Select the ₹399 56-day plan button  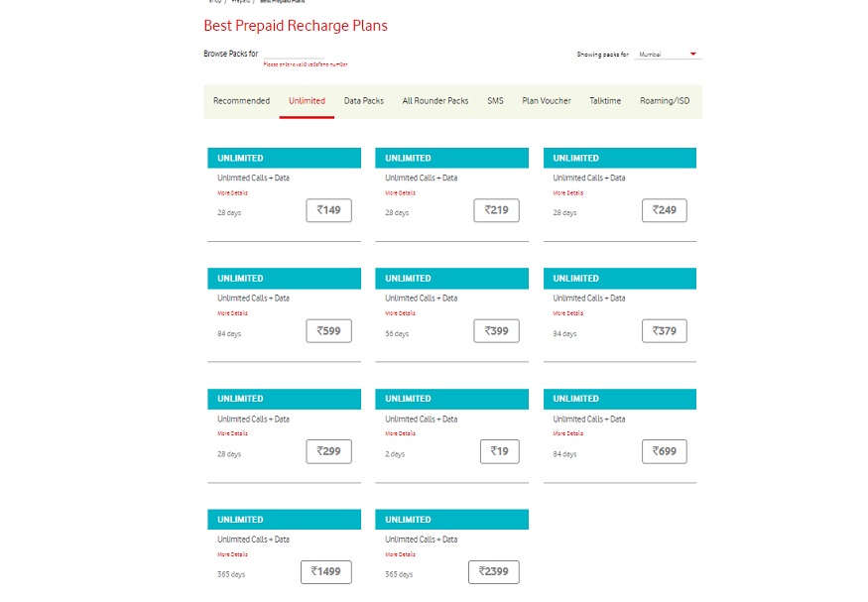tap(497, 331)
